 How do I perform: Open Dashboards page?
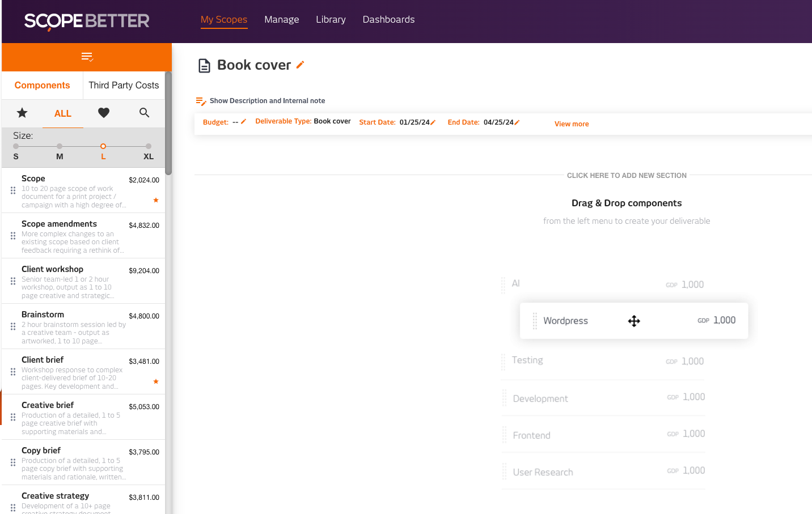click(x=388, y=20)
